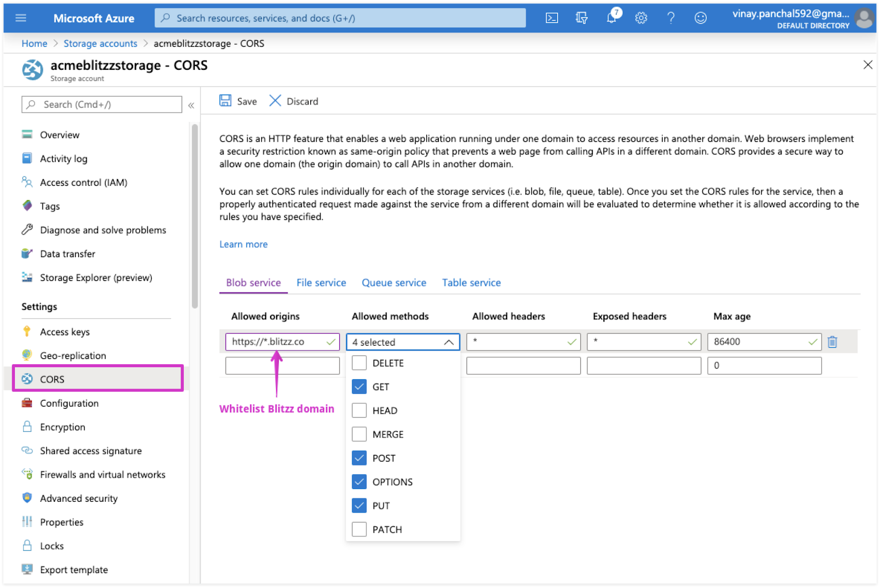Uncheck the GET method checkbox
The width and height of the screenshot is (880, 588).
[x=359, y=386]
